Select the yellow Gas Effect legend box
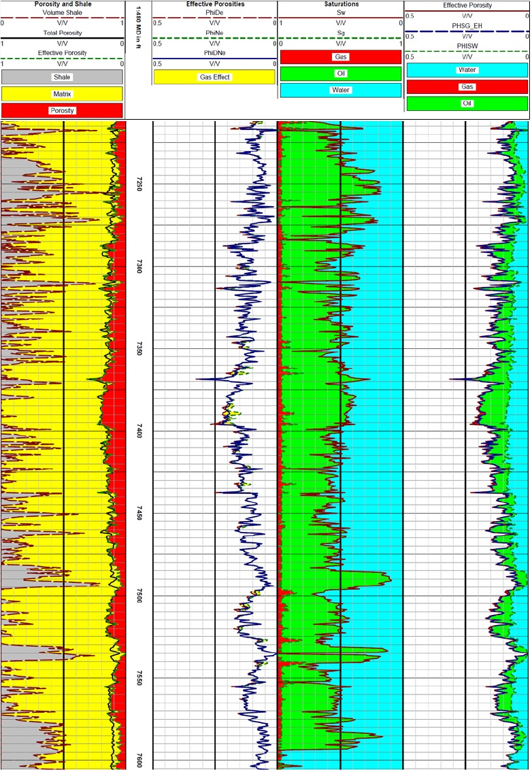This screenshot has height=770, width=532. pyautogui.click(x=214, y=77)
